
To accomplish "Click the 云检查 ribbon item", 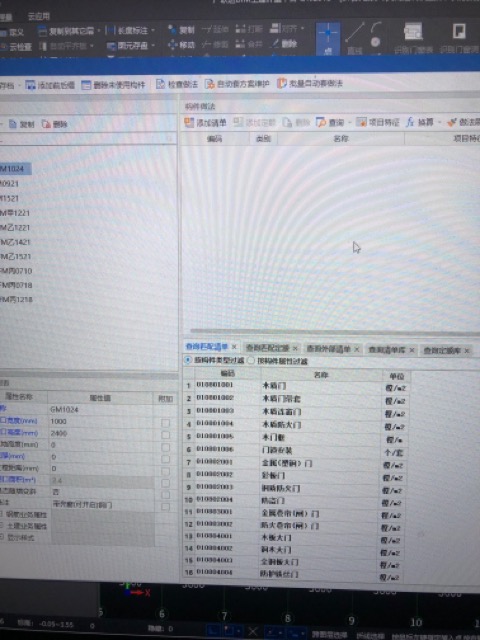I will pos(16,47).
